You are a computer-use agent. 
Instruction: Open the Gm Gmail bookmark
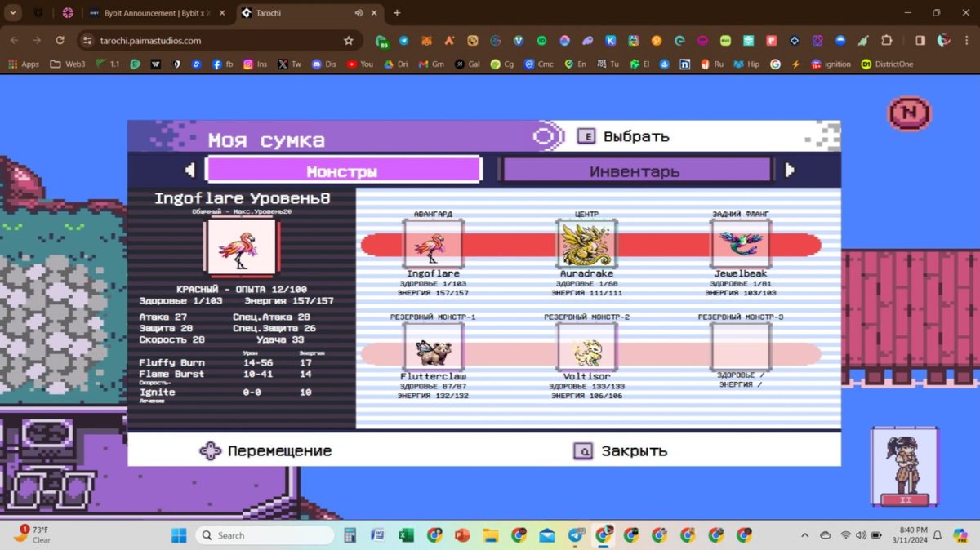point(430,64)
